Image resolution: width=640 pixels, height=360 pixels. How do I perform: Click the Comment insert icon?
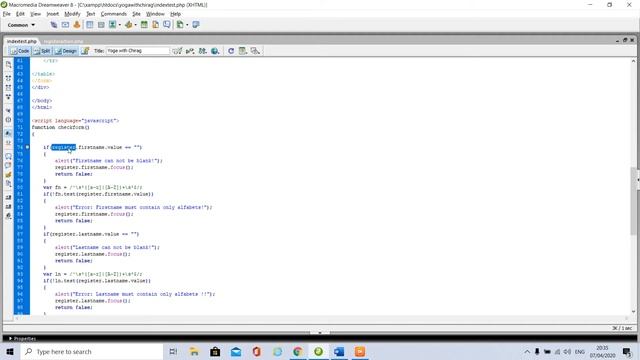(x=167, y=25)
